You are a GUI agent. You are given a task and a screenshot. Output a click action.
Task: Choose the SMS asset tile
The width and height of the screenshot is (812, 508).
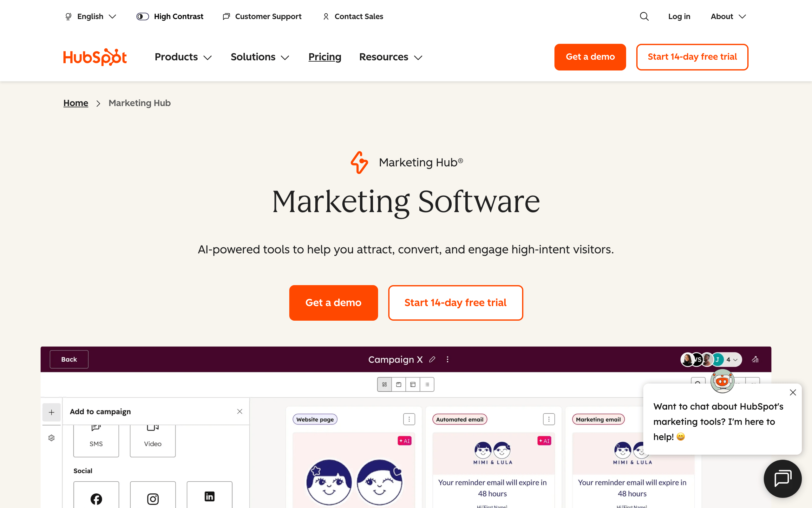[x=96, y=440]
